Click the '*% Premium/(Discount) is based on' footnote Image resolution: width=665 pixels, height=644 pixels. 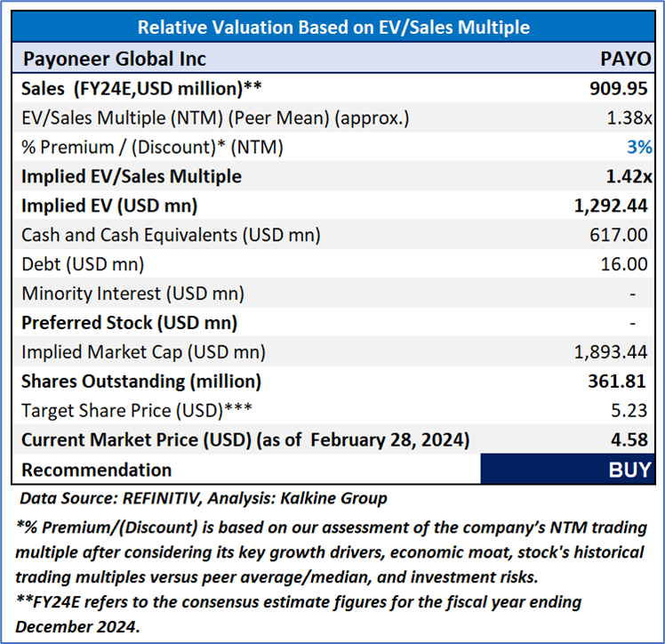(x=331, y=552)
